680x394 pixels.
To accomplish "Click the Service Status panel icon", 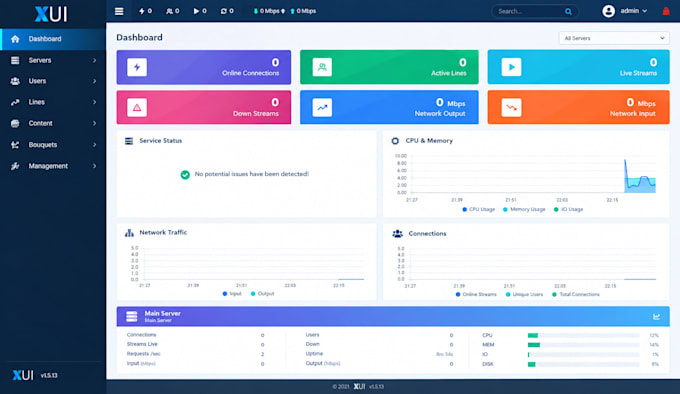I will 129,141.
